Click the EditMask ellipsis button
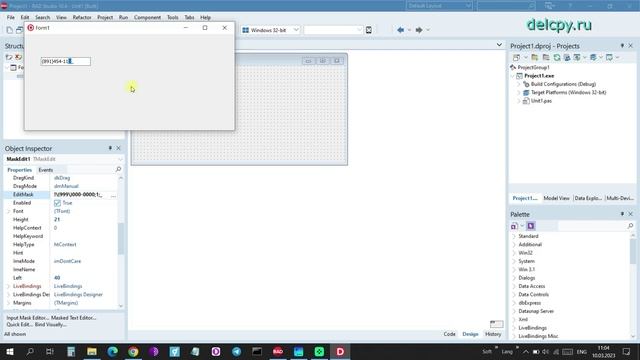Viewport: 640px width, 360px height. coord(113,195)
